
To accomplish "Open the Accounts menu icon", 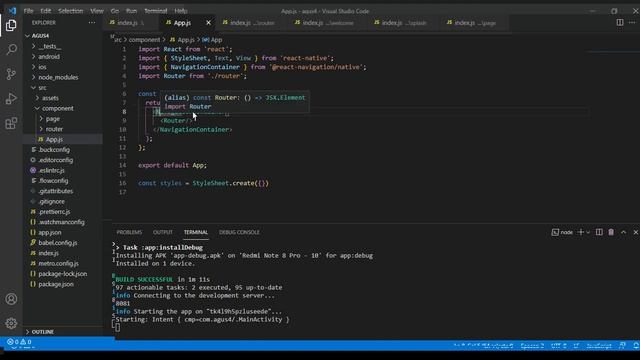I will [x=11, y=299].
